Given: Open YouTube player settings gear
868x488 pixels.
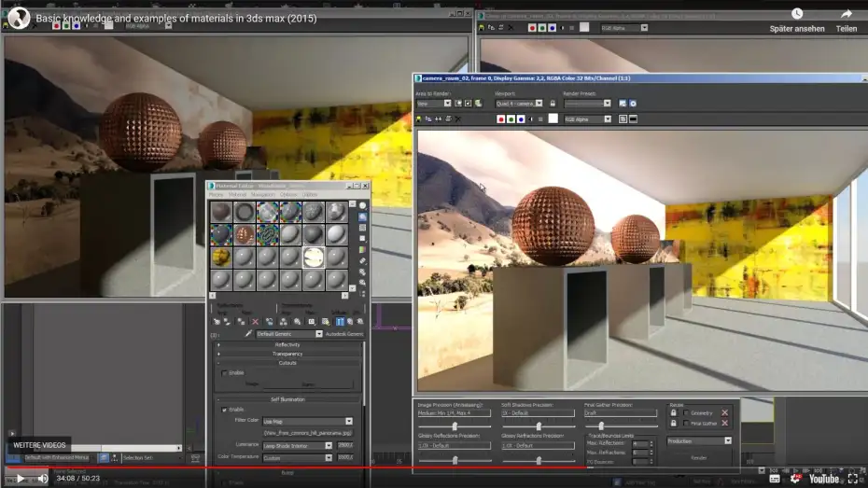Looking at the screenshot, I should [x=795, y=479].
